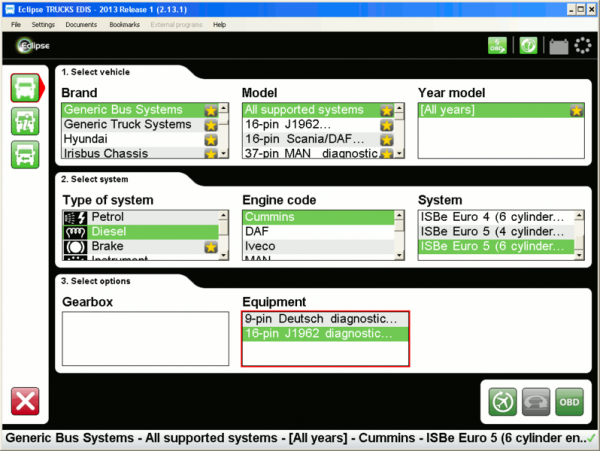Select Irisbus Chassis brand

pyautogui.click(x=140, y=153)
